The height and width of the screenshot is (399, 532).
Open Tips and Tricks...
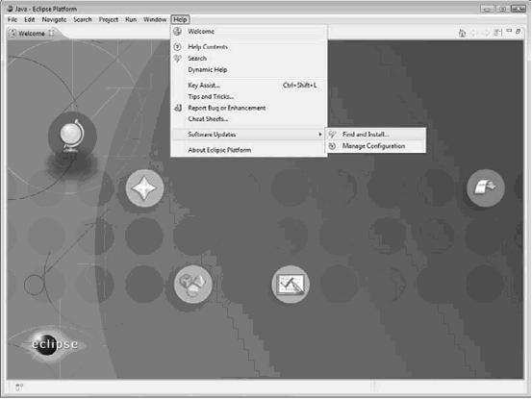[x=211, y=96]
